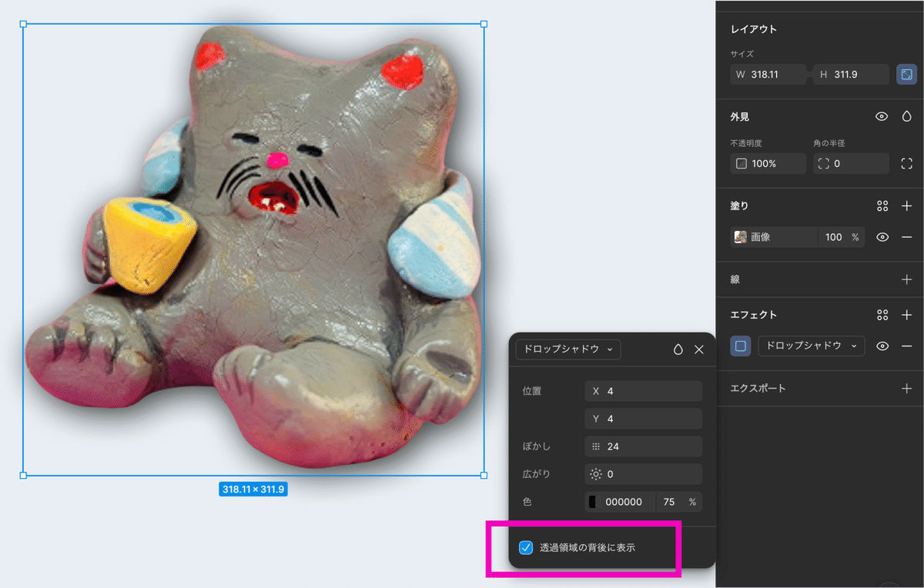Click the bottom-right selection handle
This screenshot has height=588, width=924.
coord(484,476)
